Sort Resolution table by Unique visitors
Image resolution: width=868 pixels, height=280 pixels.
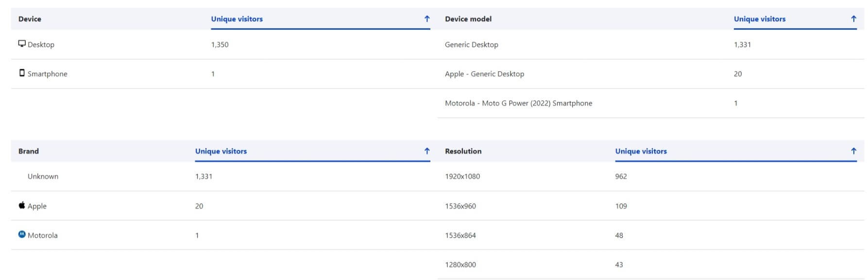tap(641, 151)
